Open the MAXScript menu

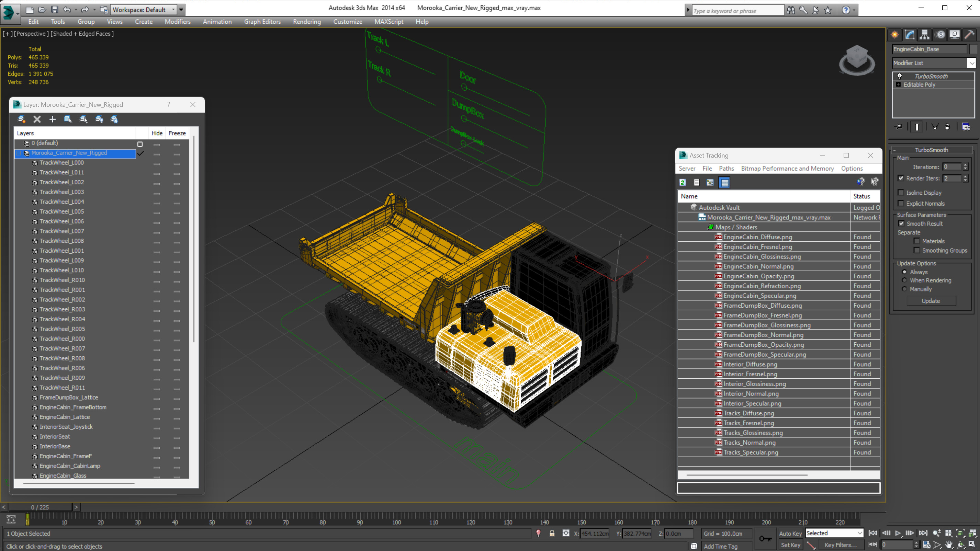point(388,22)
